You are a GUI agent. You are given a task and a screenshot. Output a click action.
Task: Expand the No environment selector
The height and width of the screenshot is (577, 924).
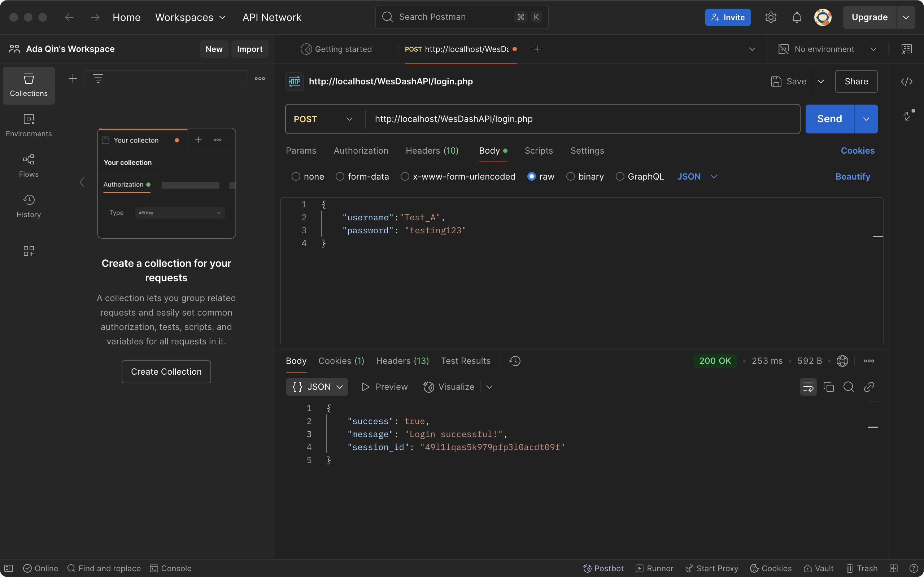click(827, 49)
